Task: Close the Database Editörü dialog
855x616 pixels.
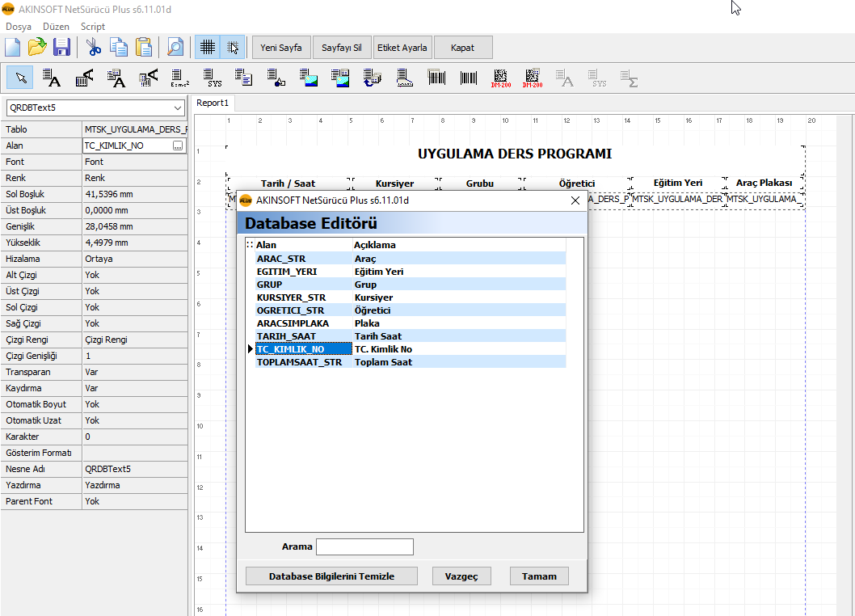Action: point(575,200)
